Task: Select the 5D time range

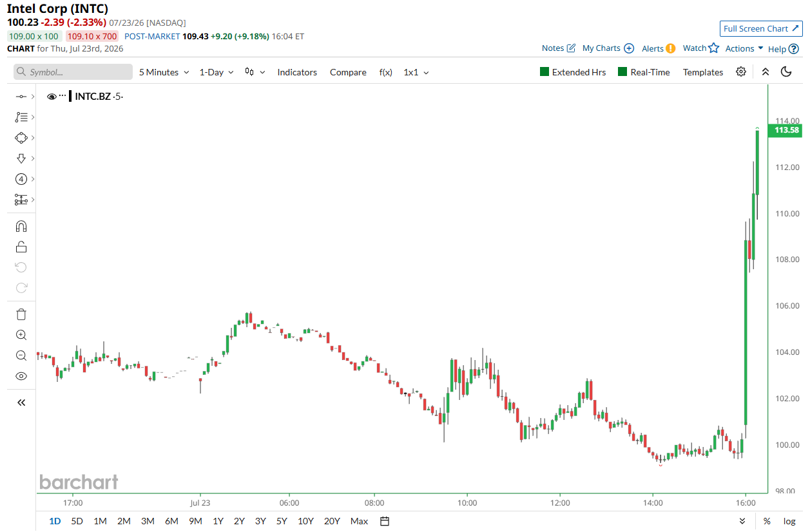Action: (x=77, y=521)
